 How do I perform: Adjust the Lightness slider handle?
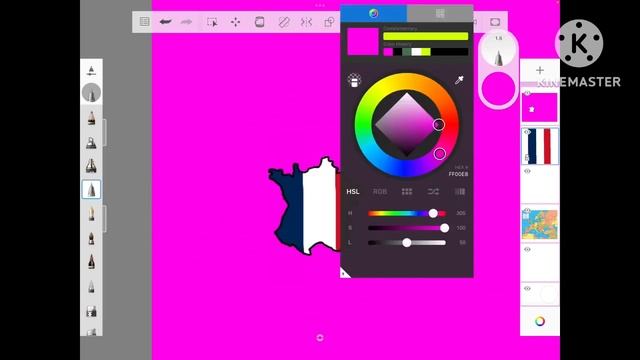(x=407, y=242)
